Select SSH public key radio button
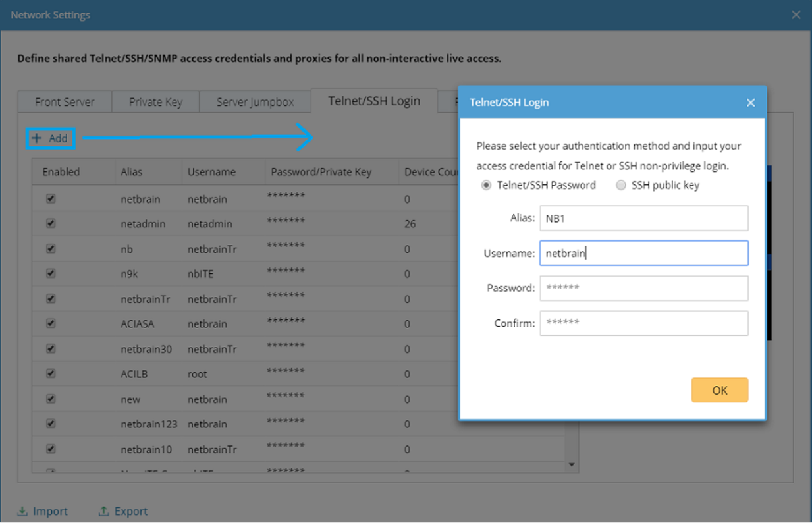This screenshot has width=812, height=523. [620, 186]
